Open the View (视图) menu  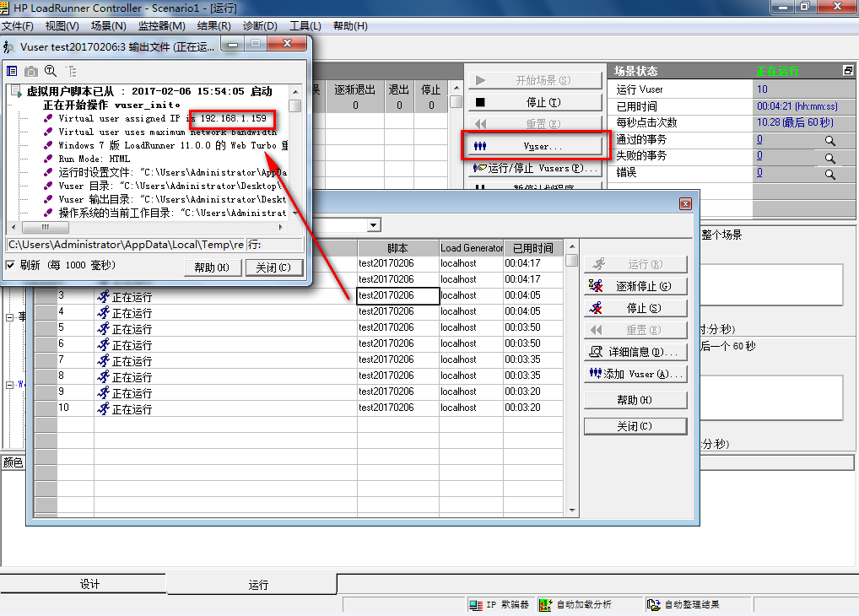tap(62, 26)
